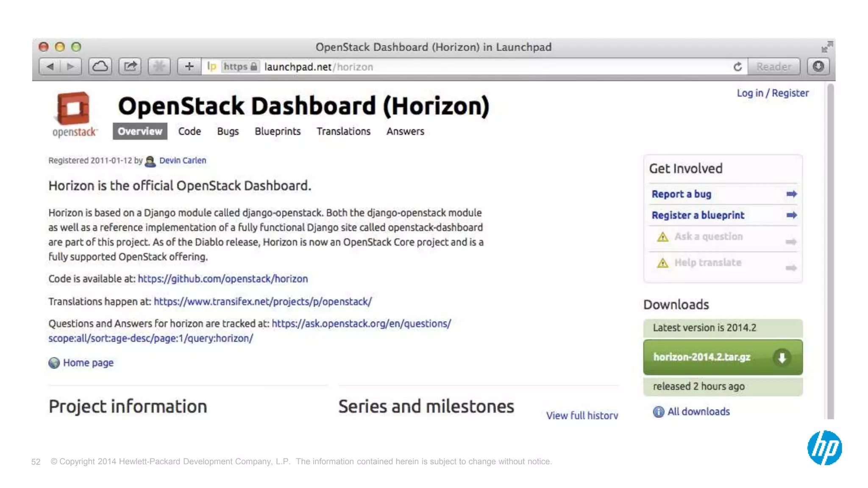The image size is (868, 488).
Task: Open the Blueprints tab
Action: click(x=278, y=131)
